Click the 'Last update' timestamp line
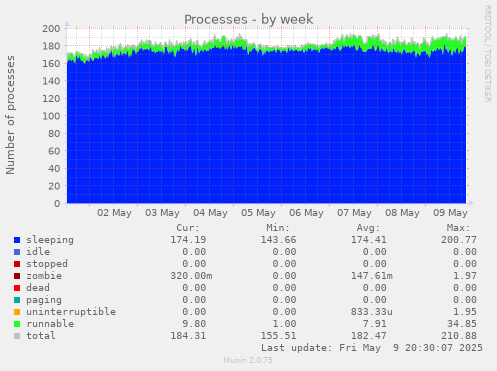The width and height of the screenshot is (497, 371). click(x=372, y=348)
